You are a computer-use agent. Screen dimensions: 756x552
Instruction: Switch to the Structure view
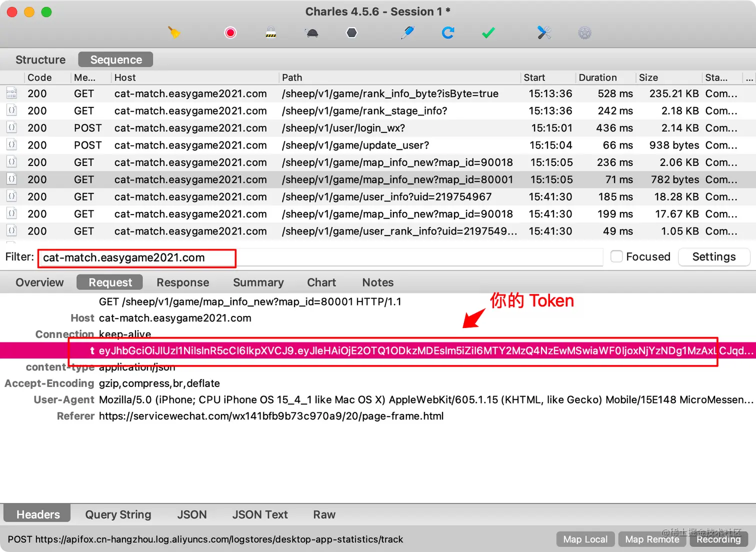(x=40, y=59)
